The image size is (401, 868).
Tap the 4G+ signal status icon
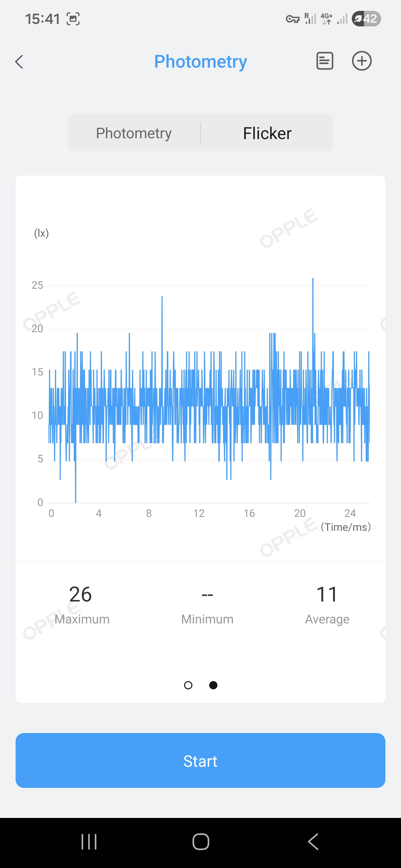(x=326, y=19)
